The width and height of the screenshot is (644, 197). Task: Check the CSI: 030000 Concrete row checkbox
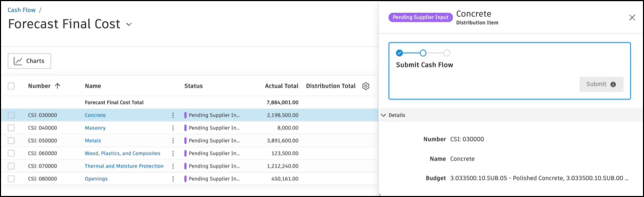pos(11,115)
